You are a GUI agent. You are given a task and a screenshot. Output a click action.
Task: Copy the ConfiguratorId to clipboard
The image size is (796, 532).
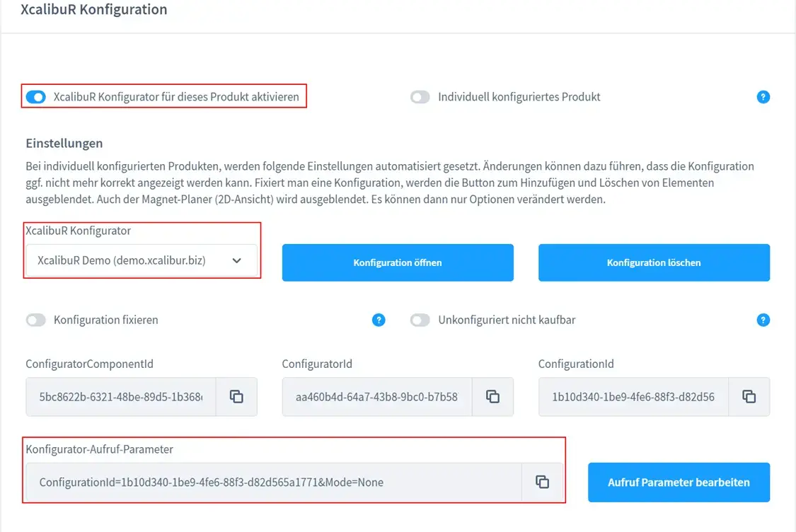492,397
